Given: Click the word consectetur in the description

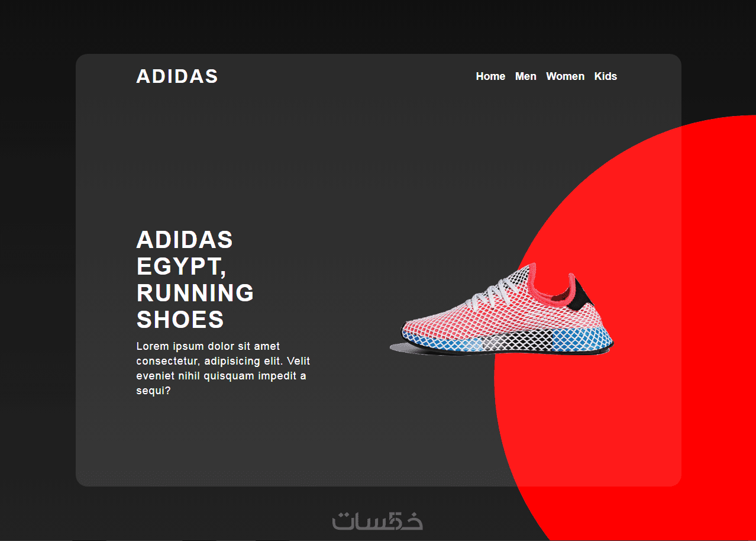Looking at the screenshot, I should pos(167,361).
